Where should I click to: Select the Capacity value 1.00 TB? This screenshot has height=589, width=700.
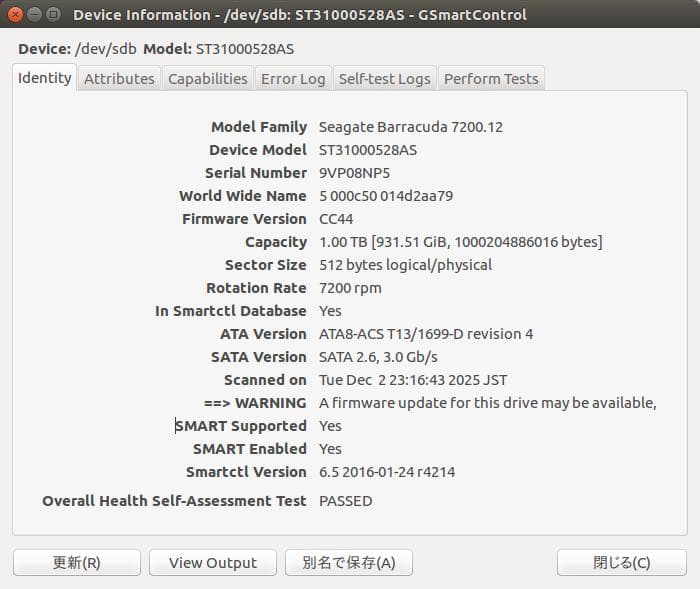pyautogui.click(x=461, y=242)
